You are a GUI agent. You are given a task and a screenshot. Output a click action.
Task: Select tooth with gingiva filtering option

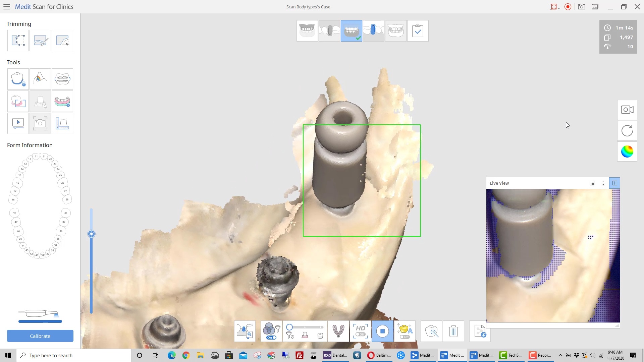305,336
